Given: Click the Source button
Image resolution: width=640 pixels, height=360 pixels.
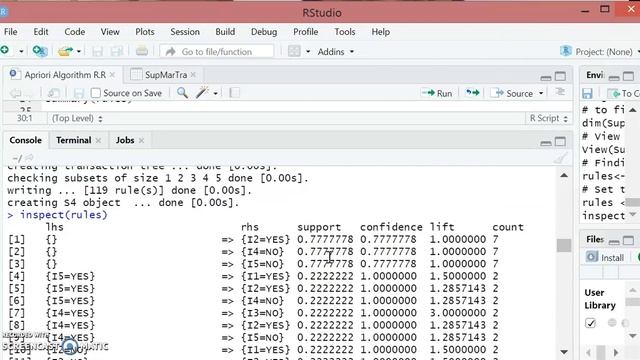Looking at the screenshot, I should point(513,93).
